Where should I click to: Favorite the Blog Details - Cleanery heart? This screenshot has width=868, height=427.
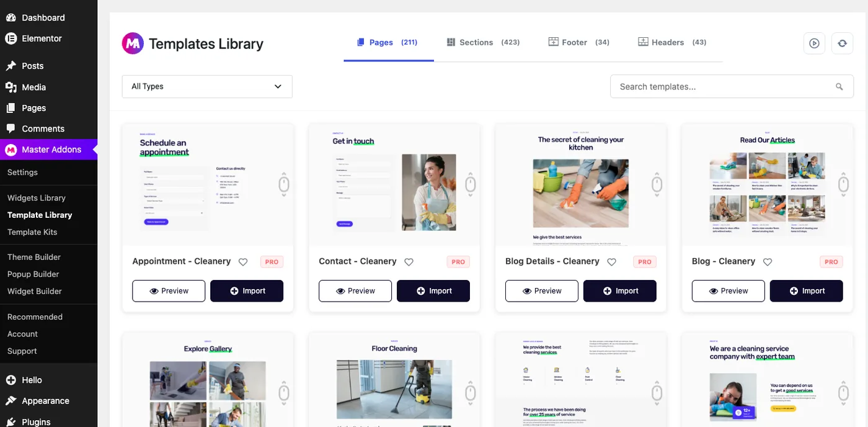pos(611,262)
